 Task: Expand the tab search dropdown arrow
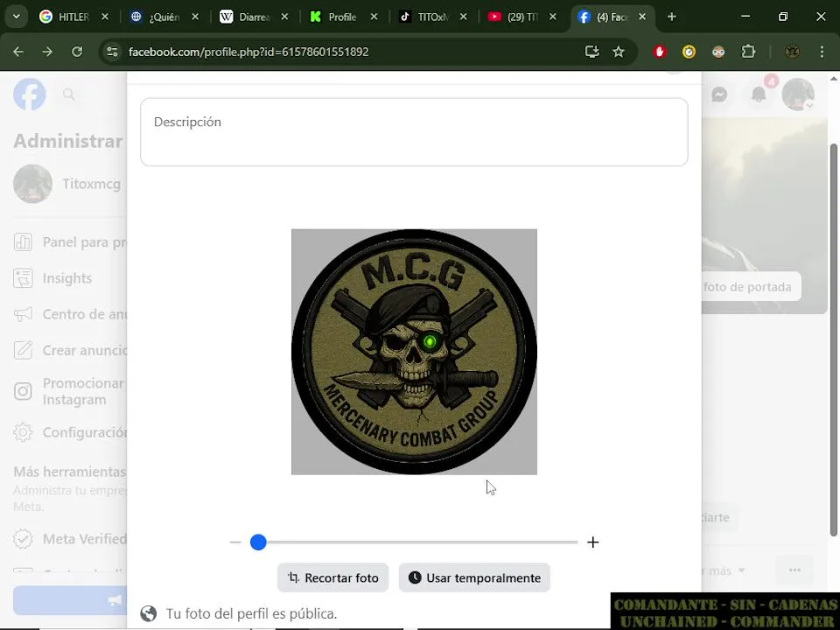click(x=17, y=17)
